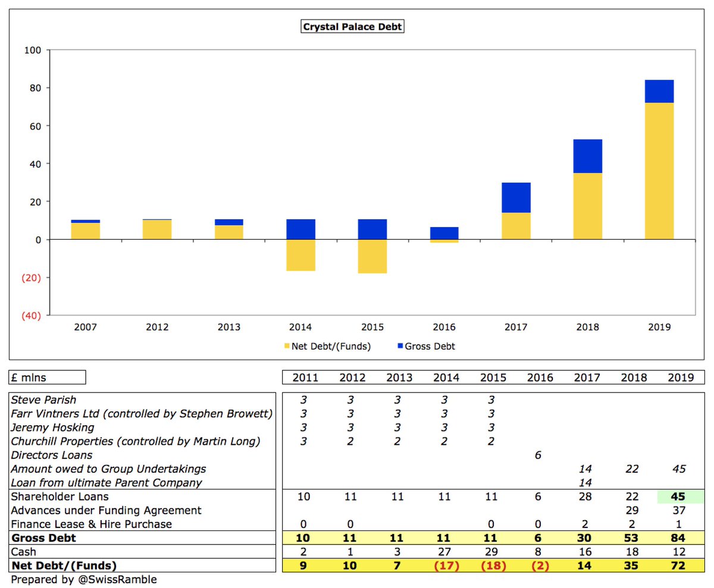This screenshot has width=714, height=588.
Task: Select Amount owed to Group Undertakings label
Action: coord(109,469)
